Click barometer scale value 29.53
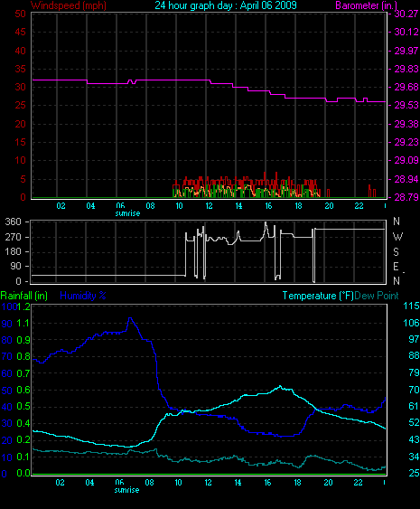This screenshot has height=509, width=420. 406,105
